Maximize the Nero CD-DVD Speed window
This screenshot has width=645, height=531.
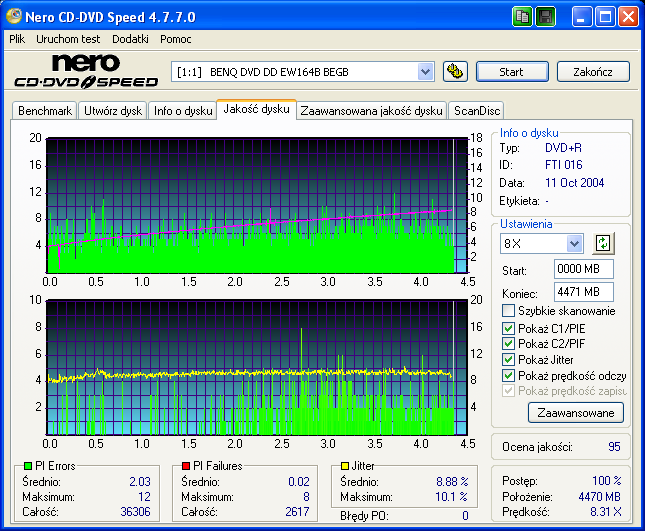pyautogui.click(x=605, y=17)
